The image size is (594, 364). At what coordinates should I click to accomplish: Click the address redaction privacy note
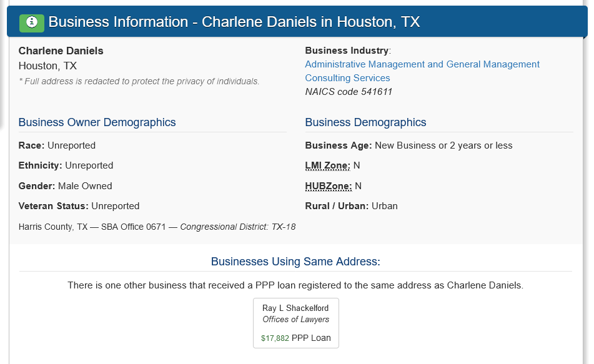(x=139, y=81)
